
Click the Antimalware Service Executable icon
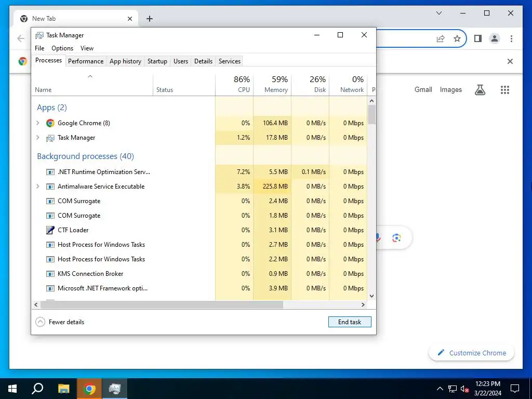pos(50,187)
